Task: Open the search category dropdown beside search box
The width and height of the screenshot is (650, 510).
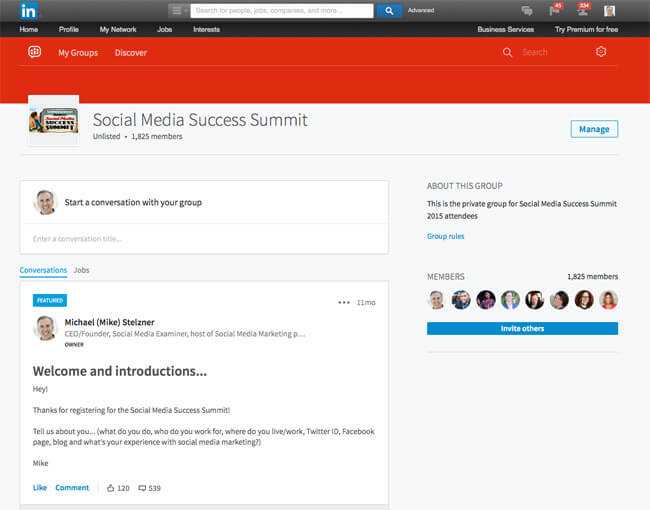Action: (178, 11)
